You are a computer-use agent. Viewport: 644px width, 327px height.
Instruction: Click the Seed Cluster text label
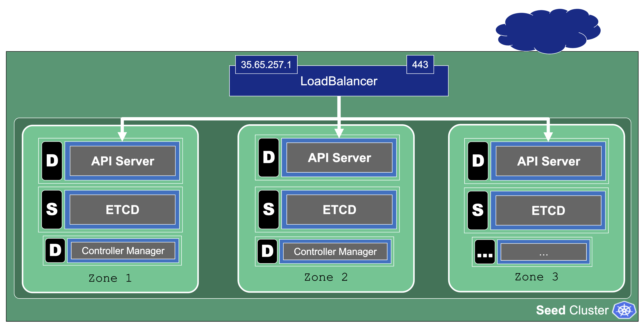[x=572, y=310]
